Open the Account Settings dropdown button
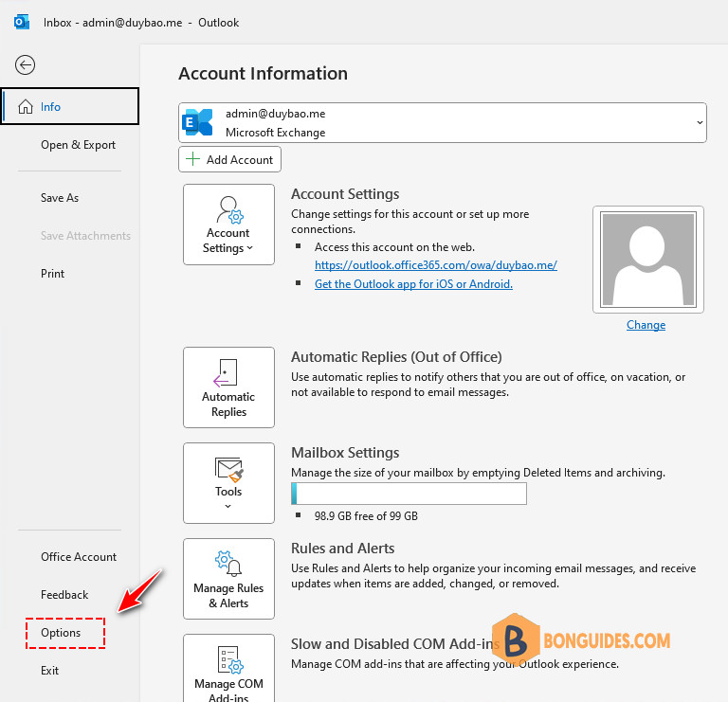Image resolution: width=728 pixels, height=702 pixels. click(228, 225)
